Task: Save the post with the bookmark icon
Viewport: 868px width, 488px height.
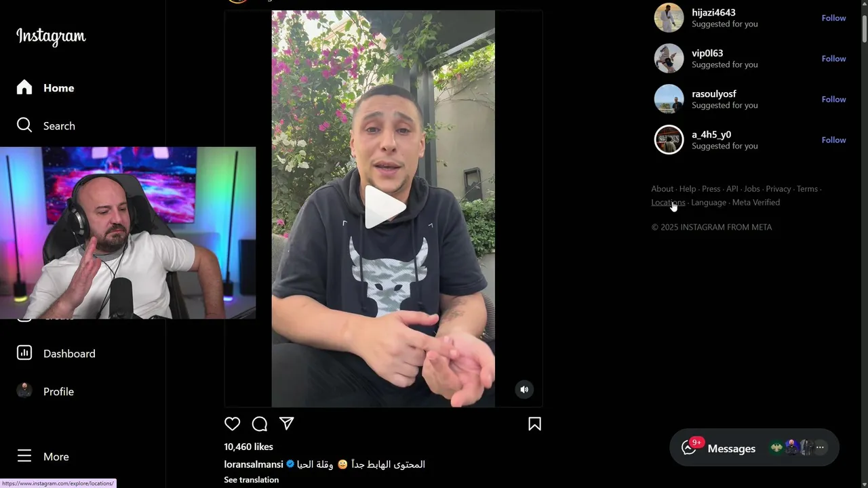Action: (534, 424)
